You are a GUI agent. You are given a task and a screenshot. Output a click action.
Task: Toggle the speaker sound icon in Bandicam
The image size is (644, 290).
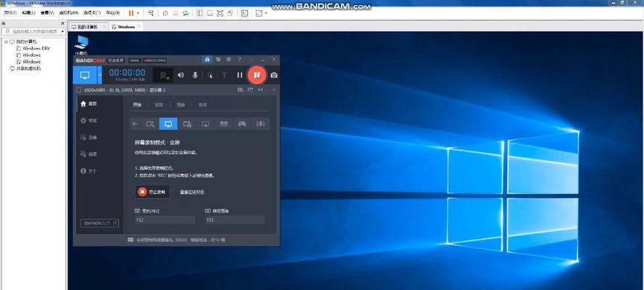[x=180, y=75]
